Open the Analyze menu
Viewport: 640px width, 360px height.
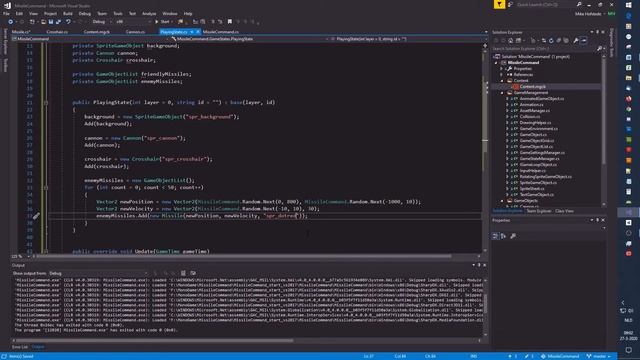tap(149, 13)
